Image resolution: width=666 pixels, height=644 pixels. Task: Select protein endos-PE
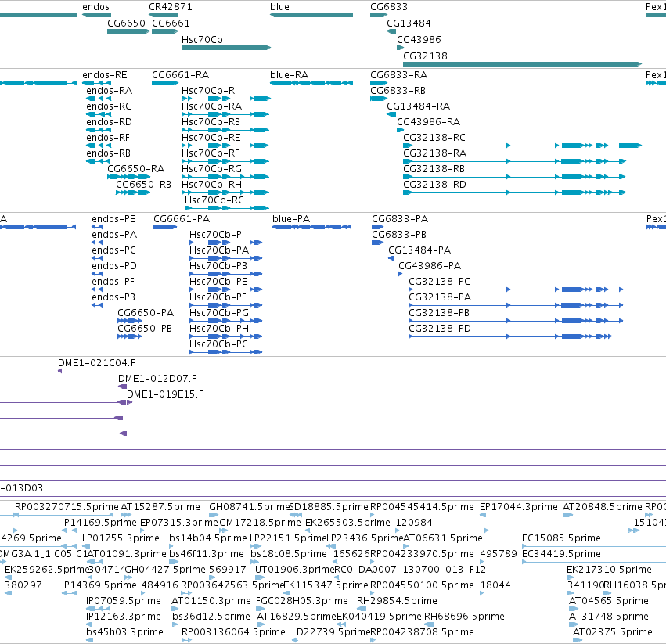pos(113,219)
